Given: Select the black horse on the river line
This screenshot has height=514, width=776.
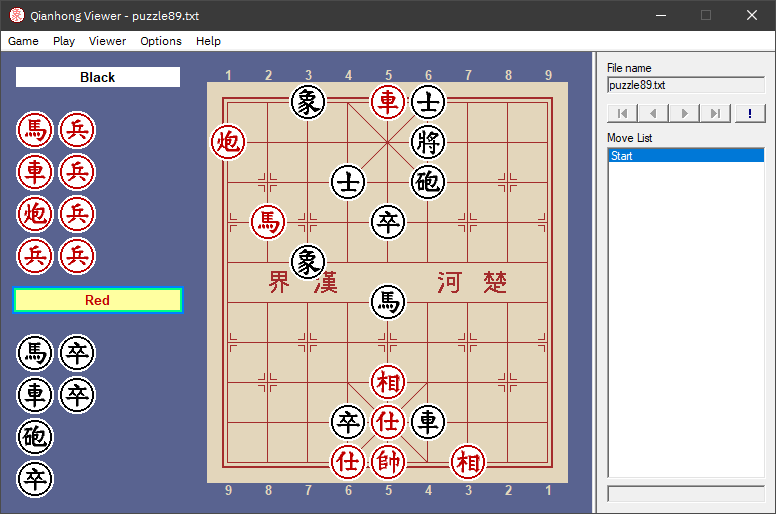Looking at the screenshot, I should pyautogui.click(x=388, y=302).
